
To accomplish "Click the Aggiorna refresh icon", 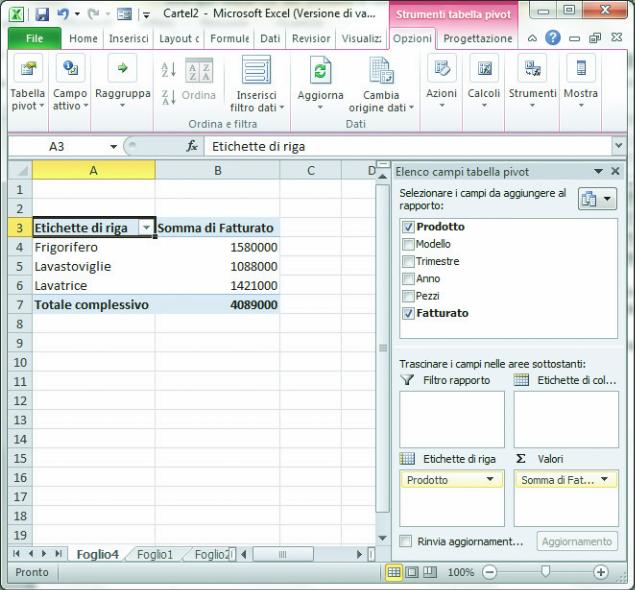I will pyautogui.click(x=320, y=71).
